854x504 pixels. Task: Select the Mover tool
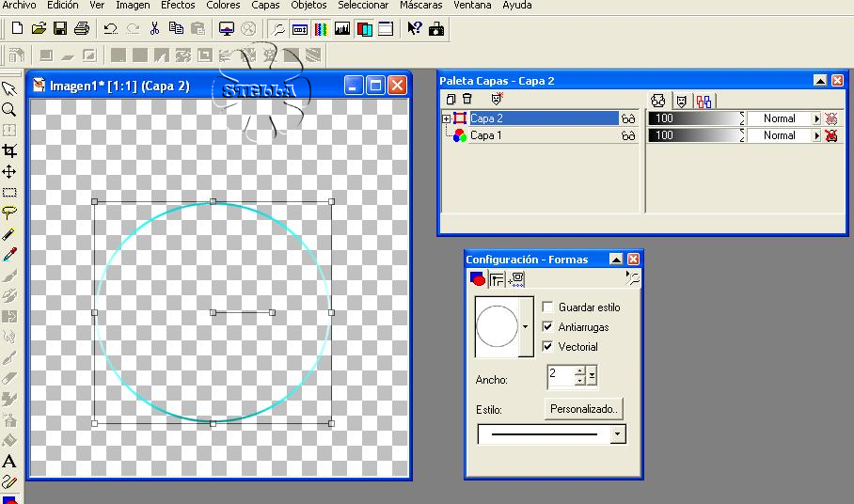pos(9,171)
